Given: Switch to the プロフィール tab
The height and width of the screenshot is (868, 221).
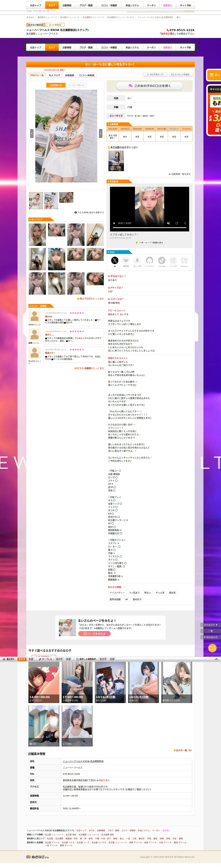Looking at the screenshot, I should (36, 75).
